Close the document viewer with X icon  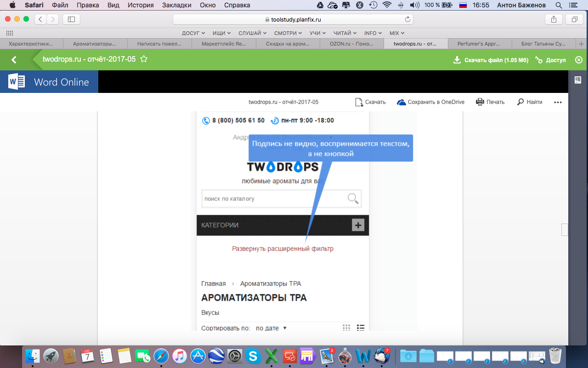(x=579, y=60)
